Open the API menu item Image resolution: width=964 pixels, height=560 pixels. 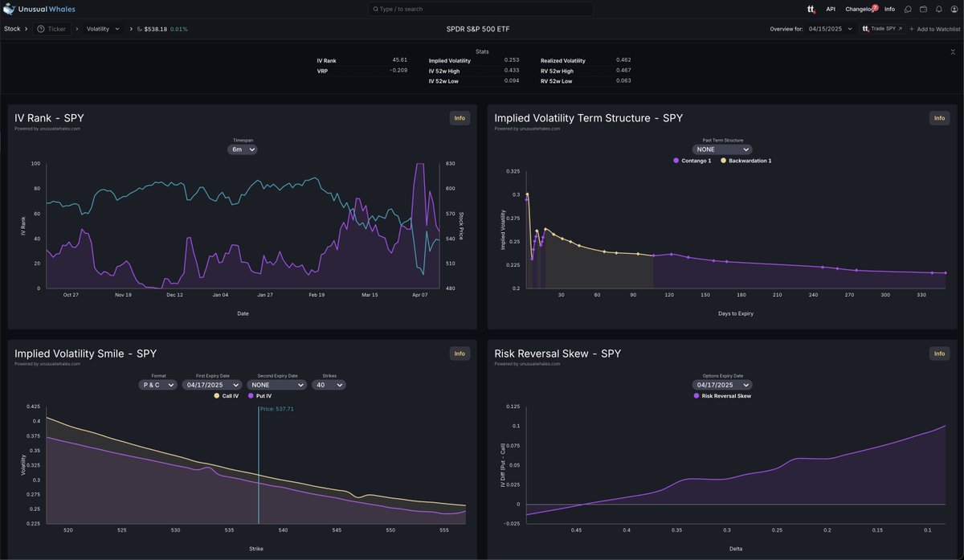coord(831,9)
